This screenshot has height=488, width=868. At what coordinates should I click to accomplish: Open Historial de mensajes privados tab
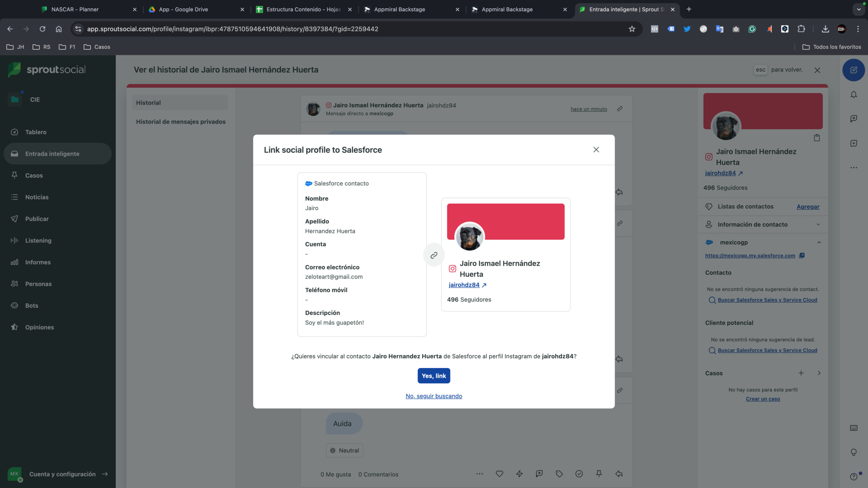point(180,122)
